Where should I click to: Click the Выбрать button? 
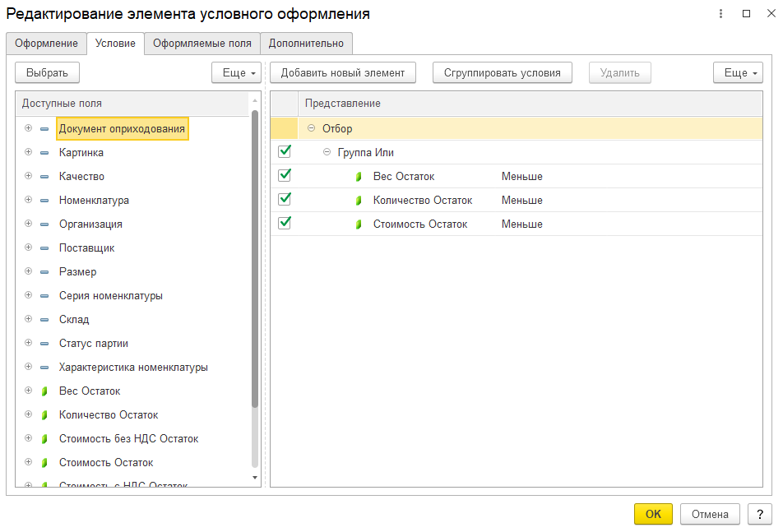[x=47, y=73]
